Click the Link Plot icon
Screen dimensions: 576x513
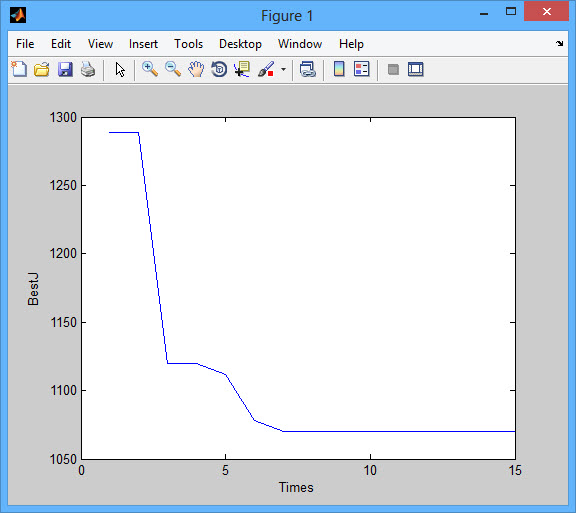click(x=307, y=69)
